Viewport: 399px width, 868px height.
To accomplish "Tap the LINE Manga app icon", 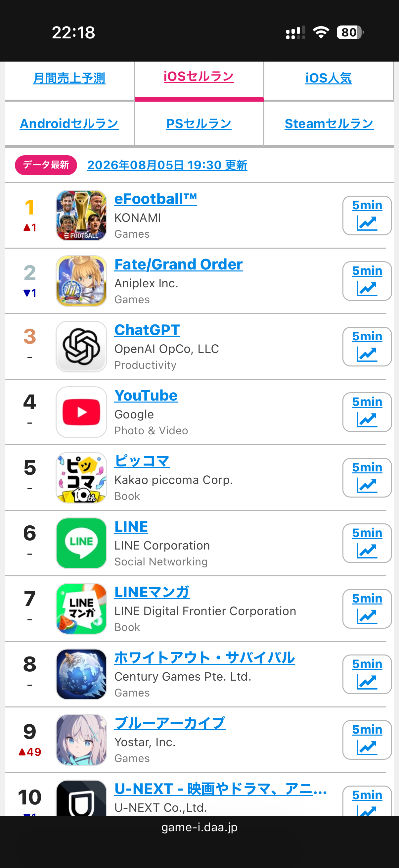I will click(81, 609).
